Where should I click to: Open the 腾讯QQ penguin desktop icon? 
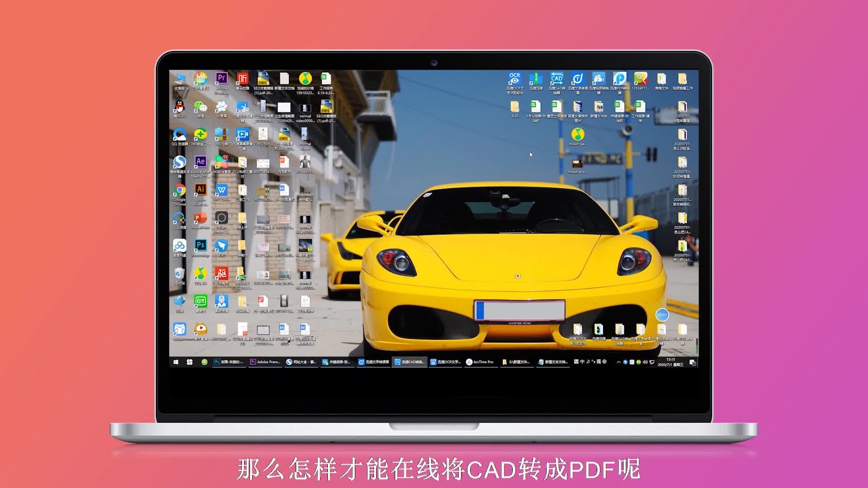point(179,108)
